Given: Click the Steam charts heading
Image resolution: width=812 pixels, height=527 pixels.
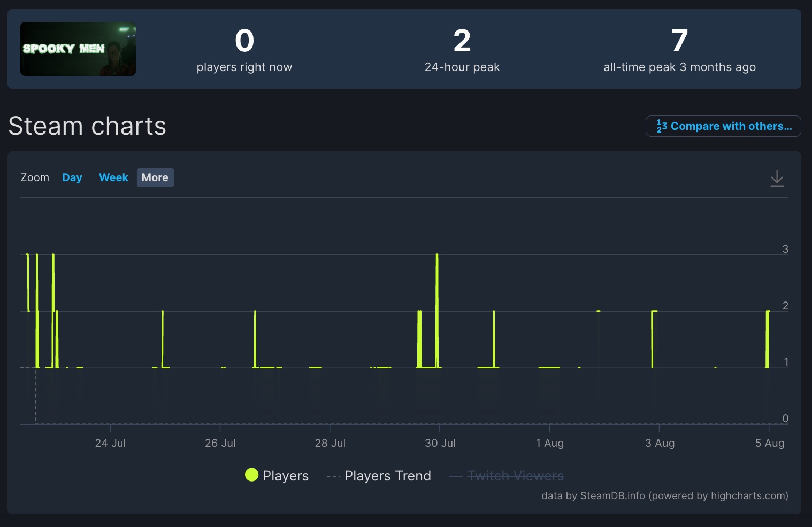Looking at the screenshot, I should [x=87, y=126].
